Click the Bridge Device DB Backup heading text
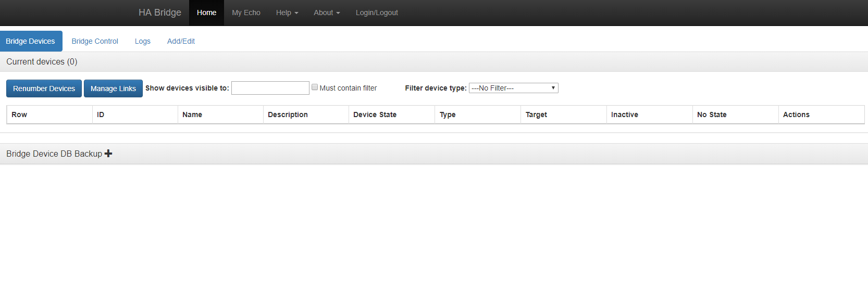Image resolution: width=868 pixels, height=305 pixels. [54, 154]
